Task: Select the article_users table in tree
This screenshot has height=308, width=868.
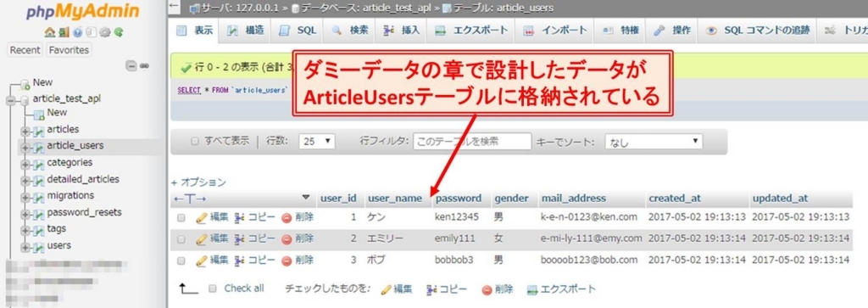Action: (75, 146)
